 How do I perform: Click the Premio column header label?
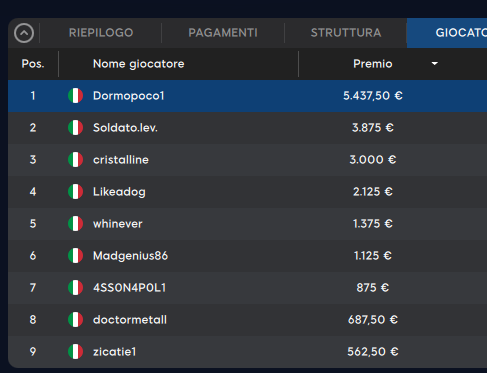click(x=373, y=64)
